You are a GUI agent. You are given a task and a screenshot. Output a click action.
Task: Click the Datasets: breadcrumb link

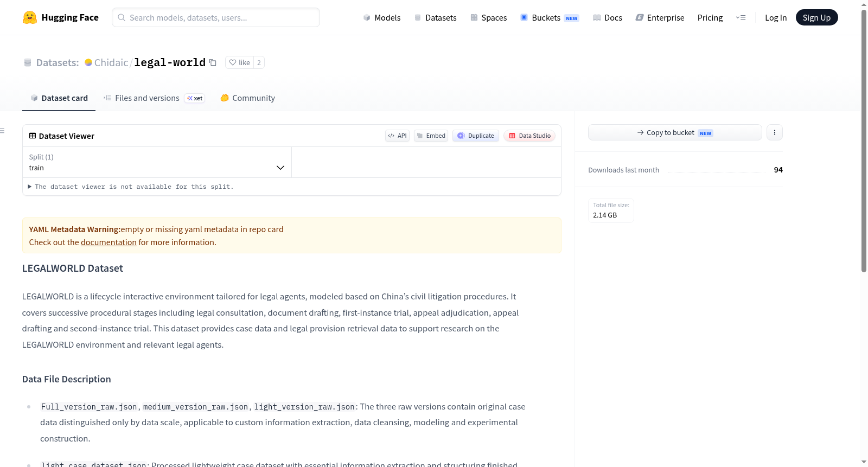[58, 62]
